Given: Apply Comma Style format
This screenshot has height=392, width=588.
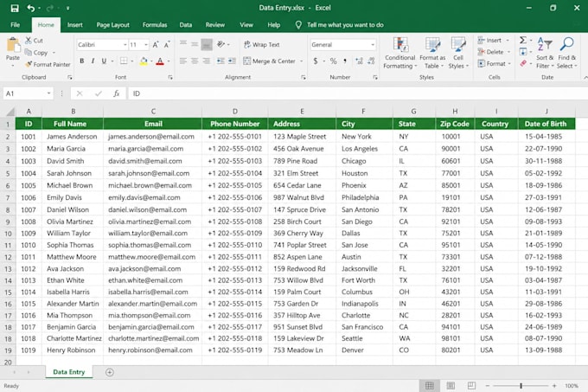Looking at the screenshot, I should pyautogui.click(x=345, y=61).
